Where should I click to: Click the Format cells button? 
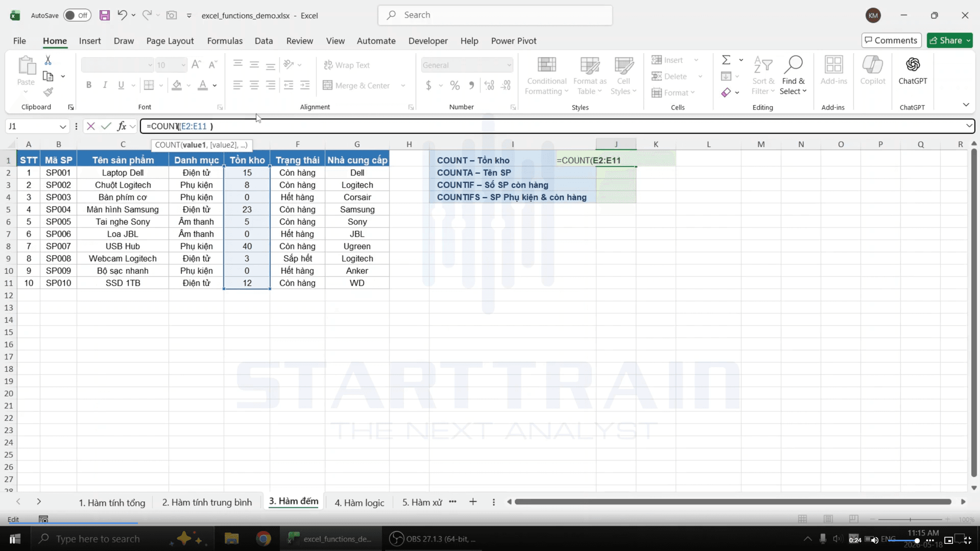click(673, 92)
